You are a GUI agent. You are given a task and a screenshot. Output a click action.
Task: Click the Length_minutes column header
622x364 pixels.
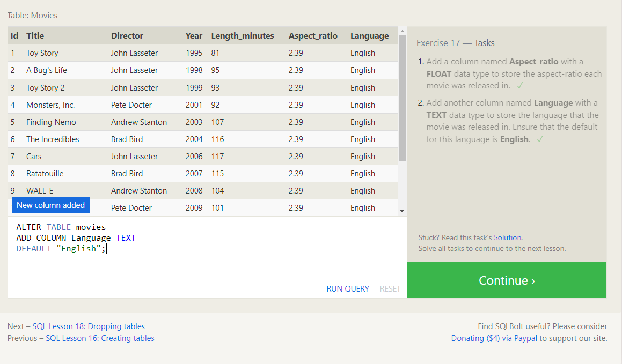[243, 35]
